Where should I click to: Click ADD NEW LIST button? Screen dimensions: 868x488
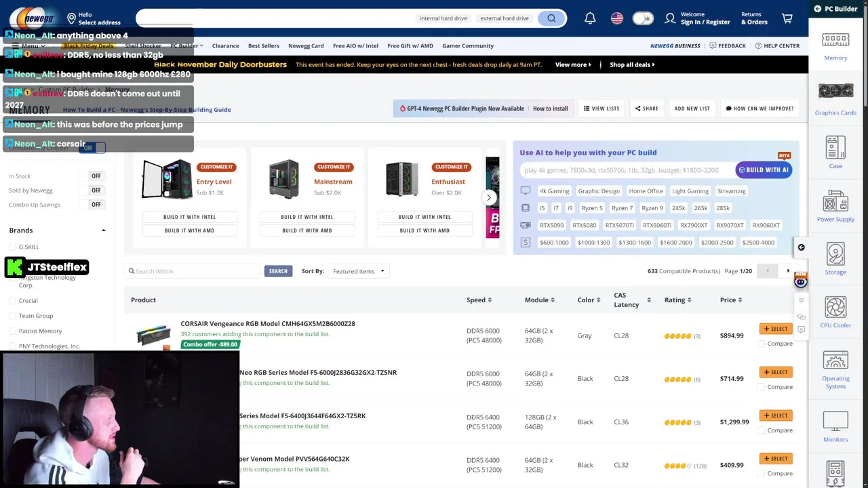tap(692, 108)
